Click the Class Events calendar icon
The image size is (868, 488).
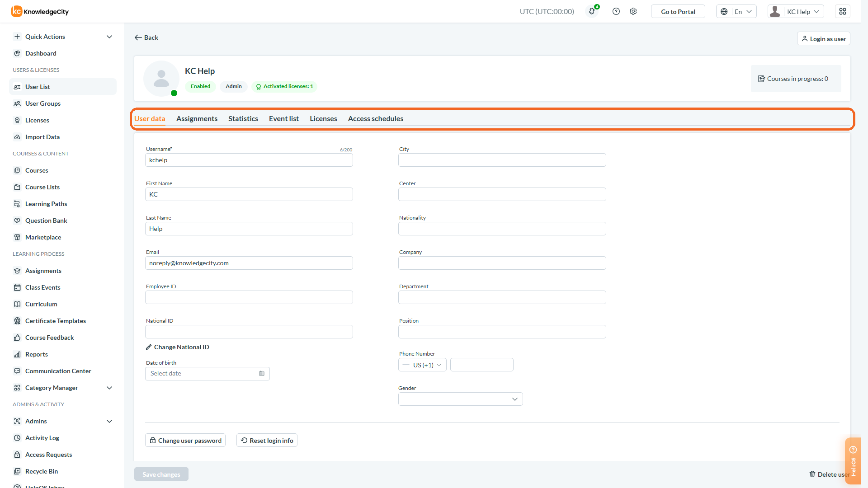[17, 287]
